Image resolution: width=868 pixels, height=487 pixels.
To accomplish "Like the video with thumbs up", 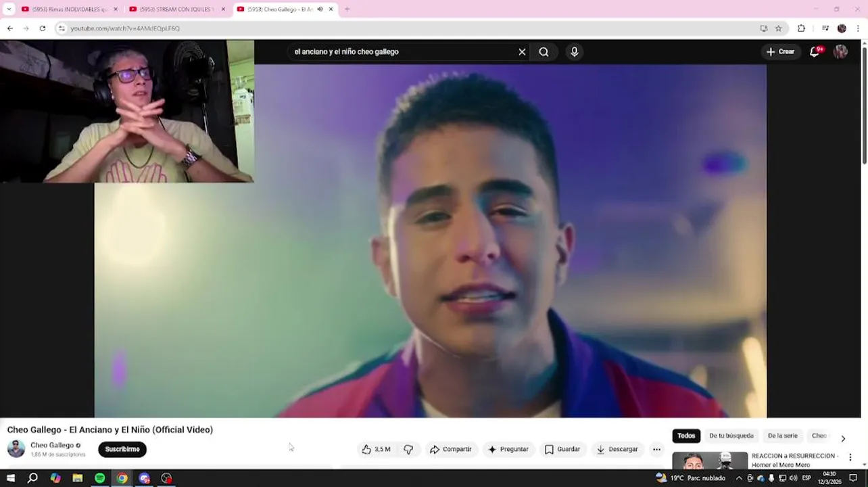I will pyautogui.click(x=377, y=449).
